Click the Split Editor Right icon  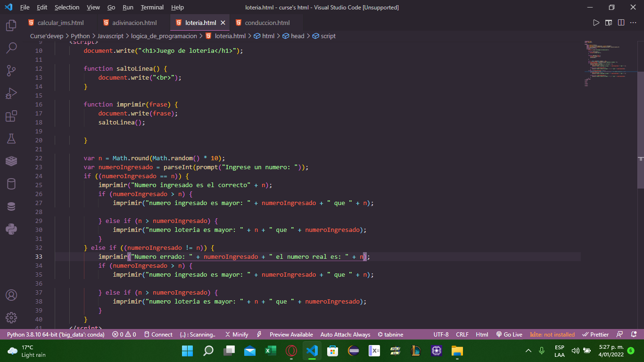point(621,23)
